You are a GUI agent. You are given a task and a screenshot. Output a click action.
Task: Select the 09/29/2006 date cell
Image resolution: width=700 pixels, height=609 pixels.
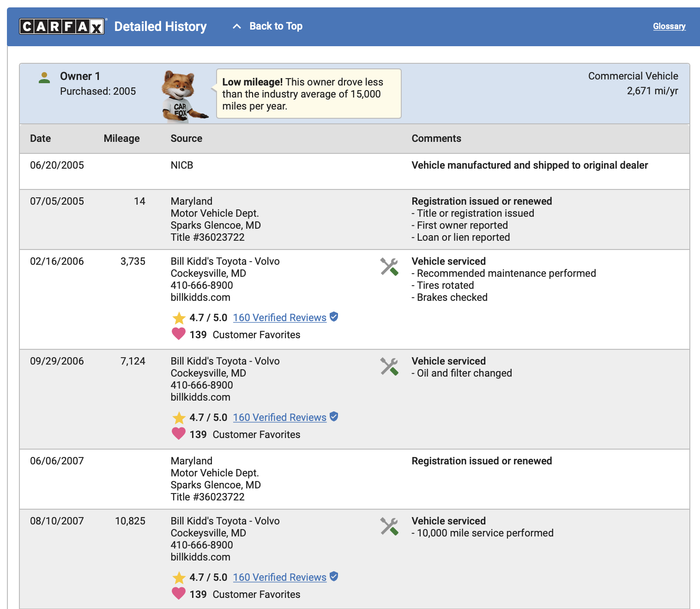(x=57, y=361)
